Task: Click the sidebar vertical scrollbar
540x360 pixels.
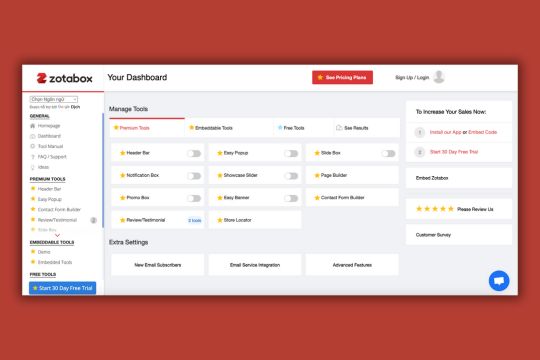Action: (x=103, y=170)
